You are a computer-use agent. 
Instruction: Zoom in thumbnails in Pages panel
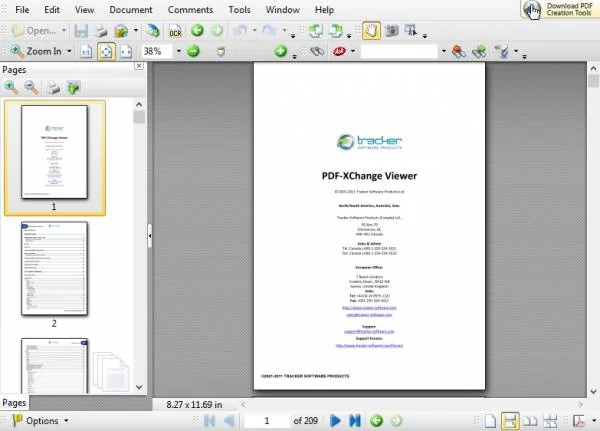coord(11,88)
